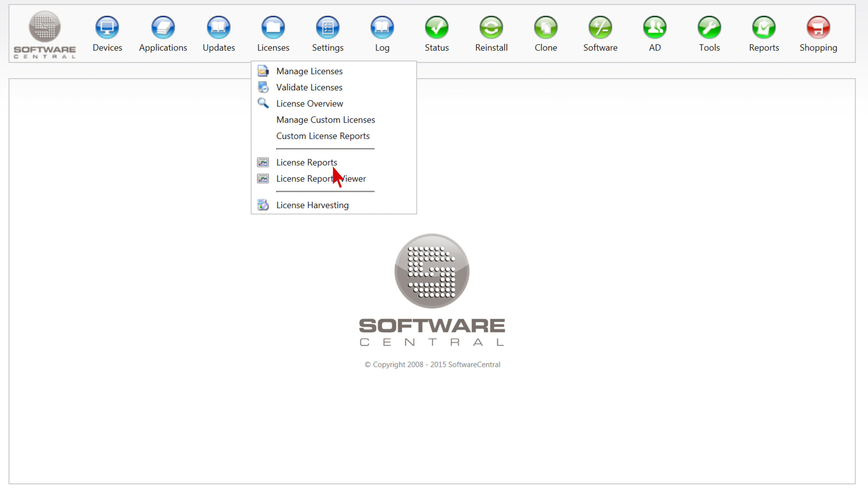Select Manage Licenses from the menu
The image size is (868, 496).
coord(309,71)
